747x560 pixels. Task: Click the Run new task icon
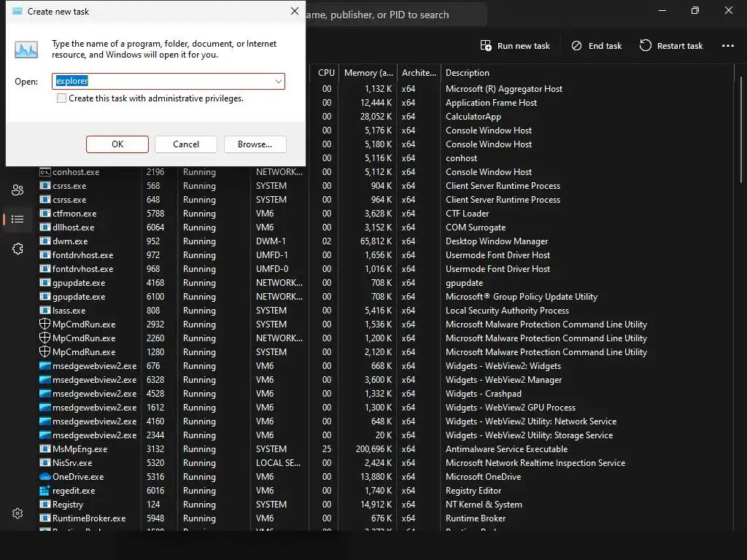click(x=485, y=46)
